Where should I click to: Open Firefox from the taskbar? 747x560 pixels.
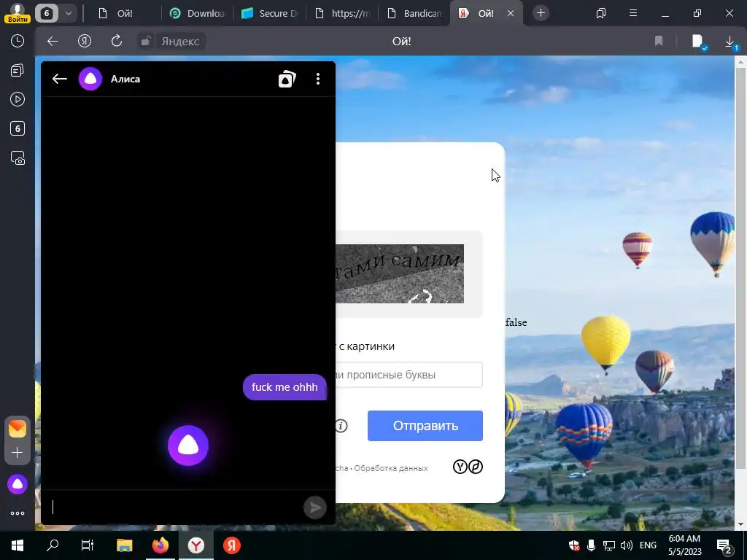click(160, 545)
